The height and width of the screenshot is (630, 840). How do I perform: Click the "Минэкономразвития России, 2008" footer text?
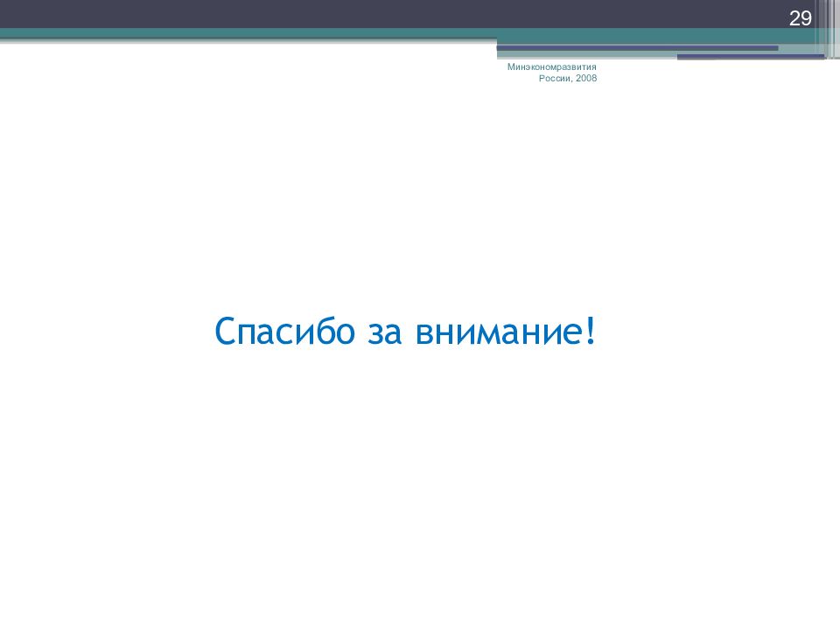[x=552, y=73]
